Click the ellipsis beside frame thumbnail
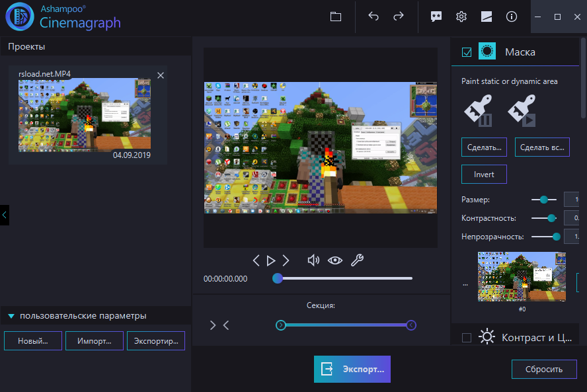This screenshot has width=587, height=392. [465, 284]
